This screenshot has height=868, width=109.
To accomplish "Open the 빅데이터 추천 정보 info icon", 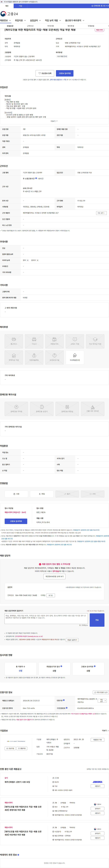I will click(18, 855).
